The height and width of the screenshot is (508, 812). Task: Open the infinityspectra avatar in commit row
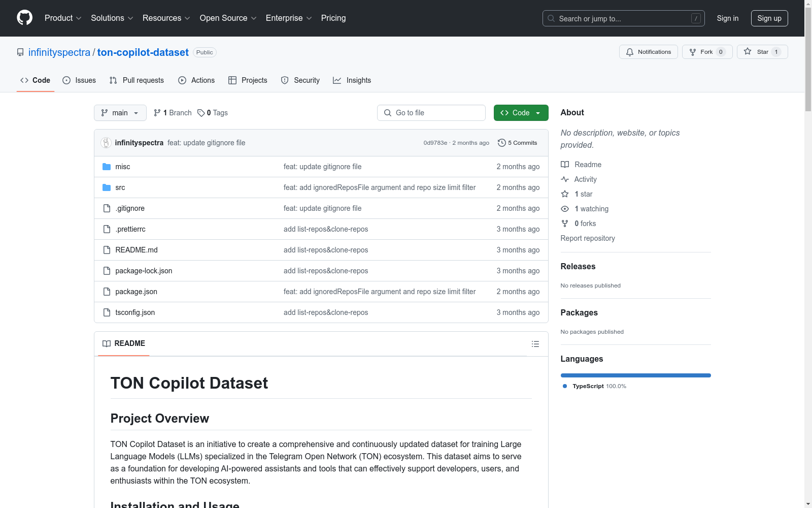coord(106,143)
